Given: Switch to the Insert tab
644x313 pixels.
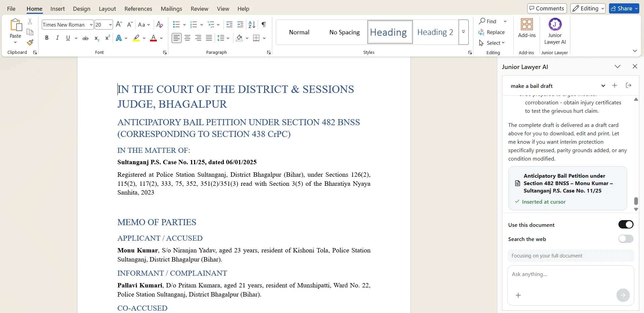Looking at the screenshot, I should pyautogui.click(x=58, y=9).
